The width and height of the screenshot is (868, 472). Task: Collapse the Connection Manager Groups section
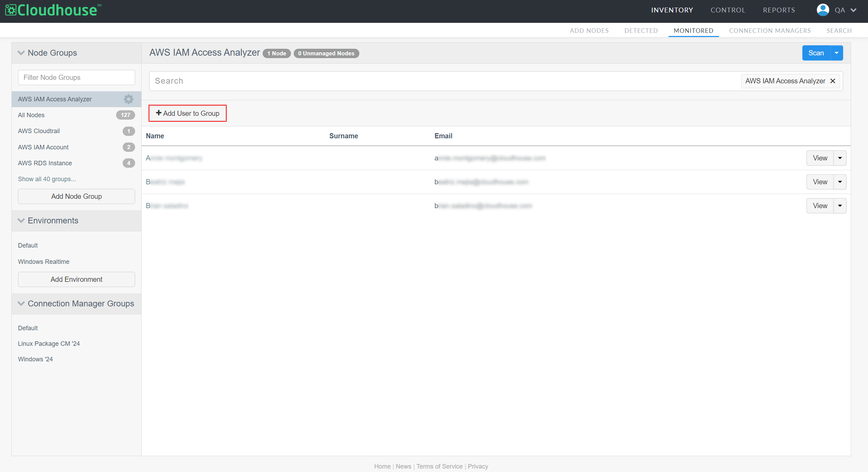click(21, 304)
